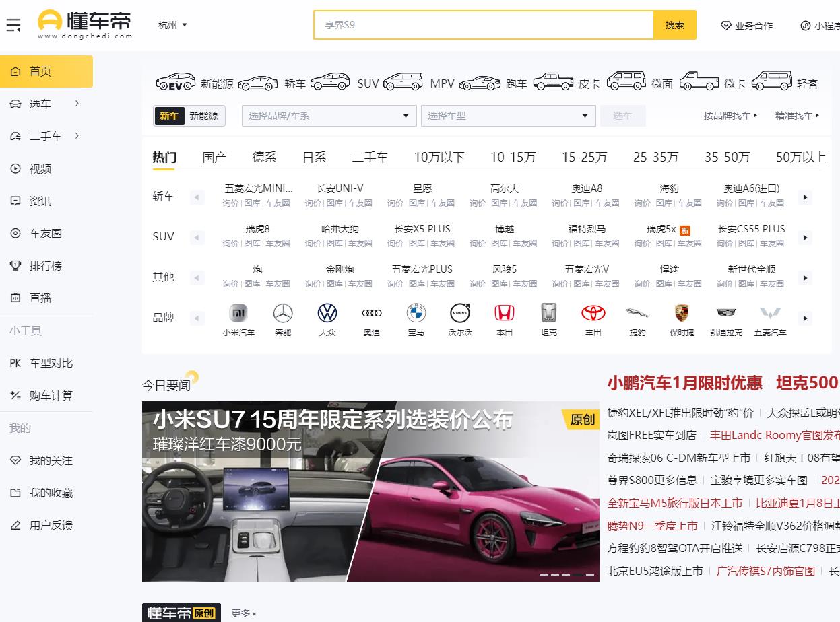Go to 首页 in the sidebar
This screenshot has height=622, width=840.
coord(46,71)
